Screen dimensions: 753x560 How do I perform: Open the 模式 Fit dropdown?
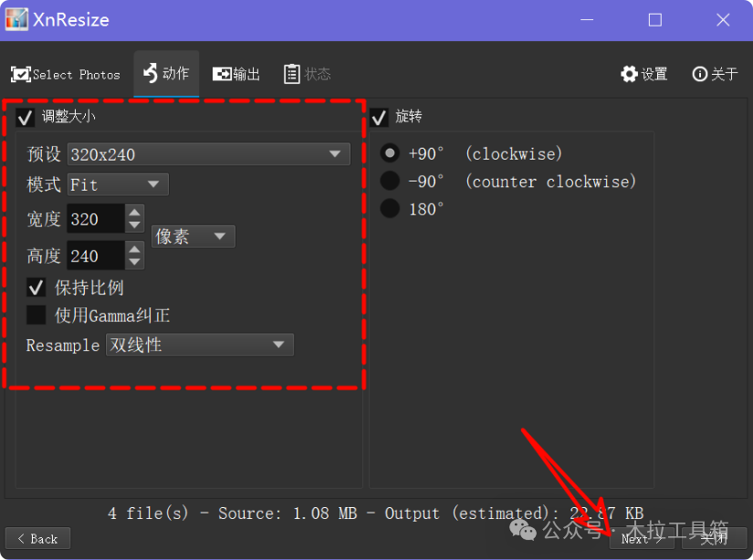(x=118, y=185)
